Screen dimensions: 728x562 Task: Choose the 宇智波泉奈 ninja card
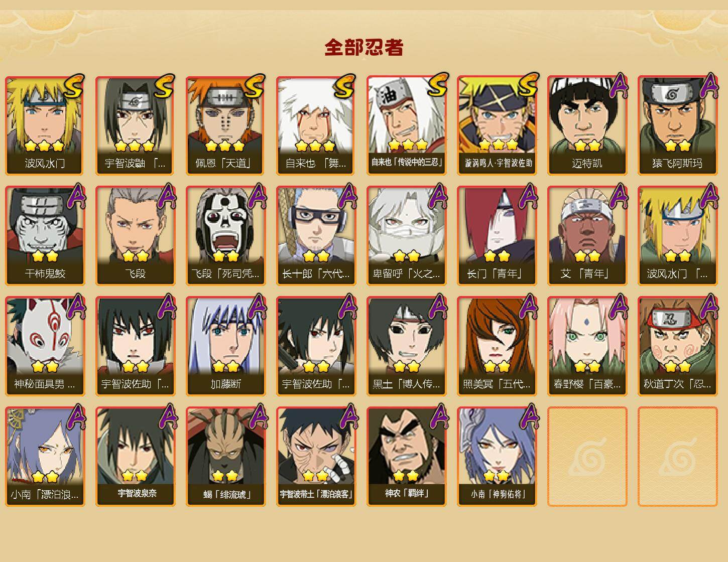click(x=136, y=457)
